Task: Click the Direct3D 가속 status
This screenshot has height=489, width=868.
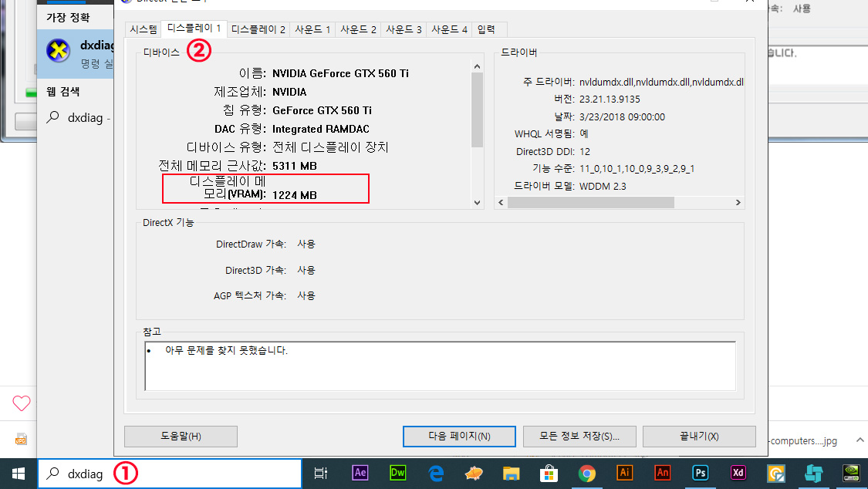Action: 306,271
